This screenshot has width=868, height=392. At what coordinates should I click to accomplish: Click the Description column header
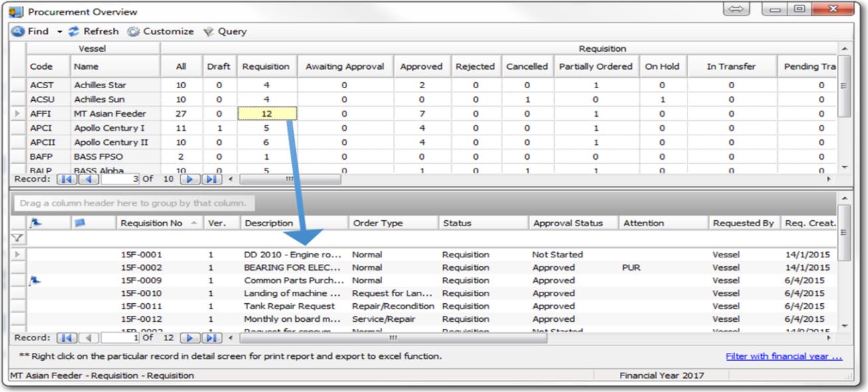click(295, 223)
